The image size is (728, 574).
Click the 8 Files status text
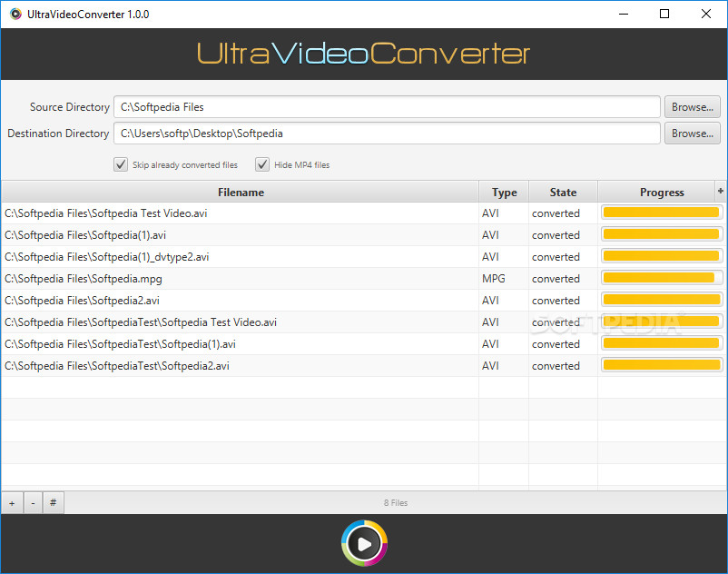[x=396, y=503]
